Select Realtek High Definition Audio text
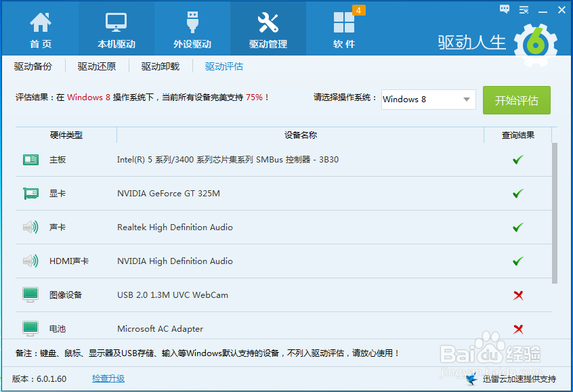573x392 pixels. pos(175,227)
